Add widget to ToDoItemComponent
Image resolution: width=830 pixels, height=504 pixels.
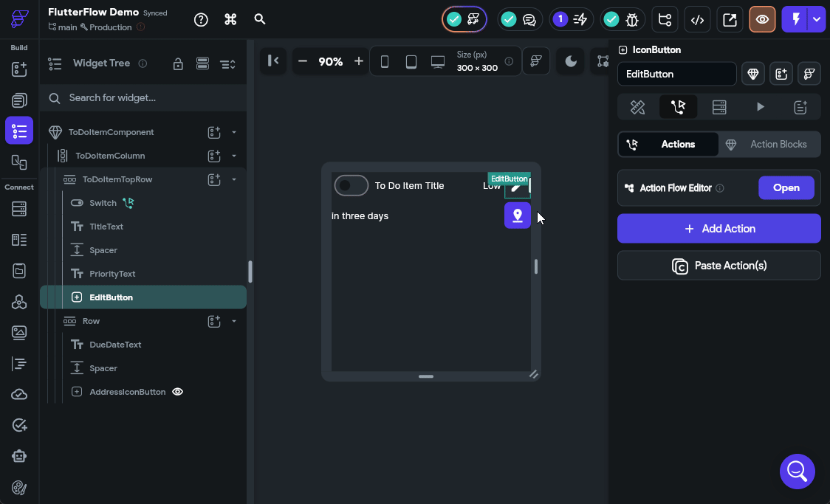click(214, 132)
